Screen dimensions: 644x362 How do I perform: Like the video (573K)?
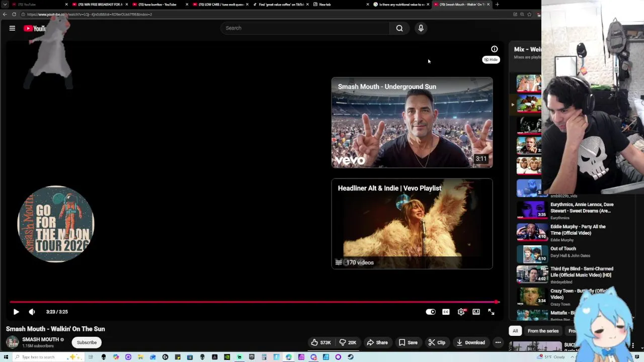[x=320, y=342]
